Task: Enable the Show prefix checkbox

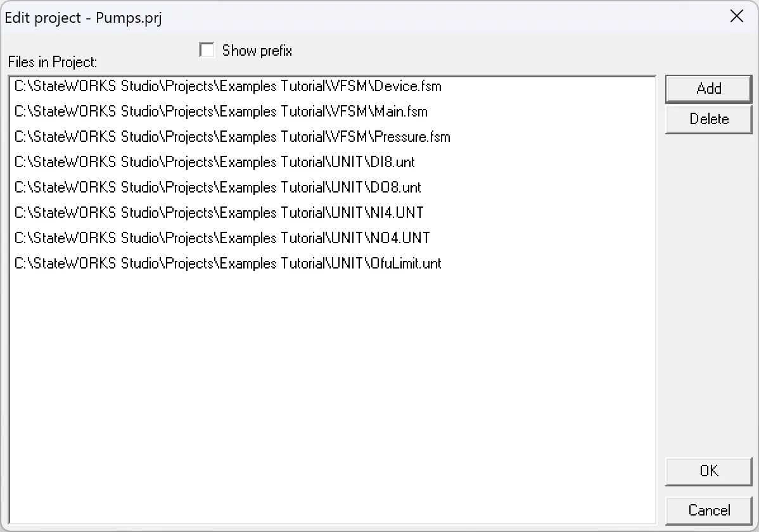Action: [x=207, y=49]
